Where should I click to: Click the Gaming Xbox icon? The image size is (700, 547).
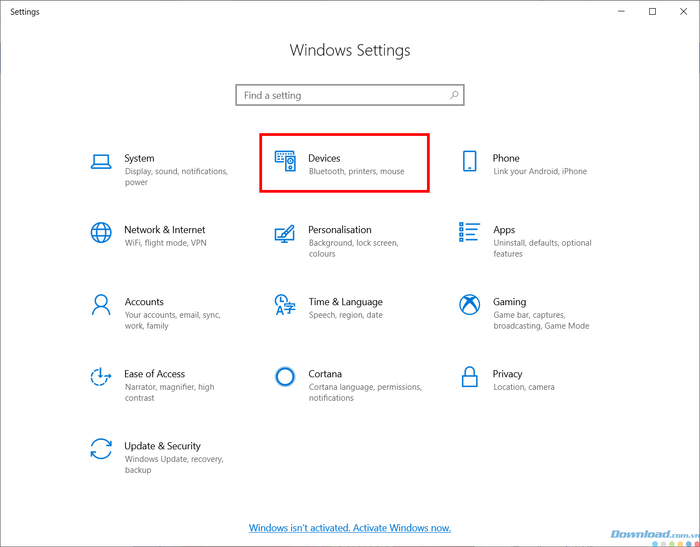(469, 305)
